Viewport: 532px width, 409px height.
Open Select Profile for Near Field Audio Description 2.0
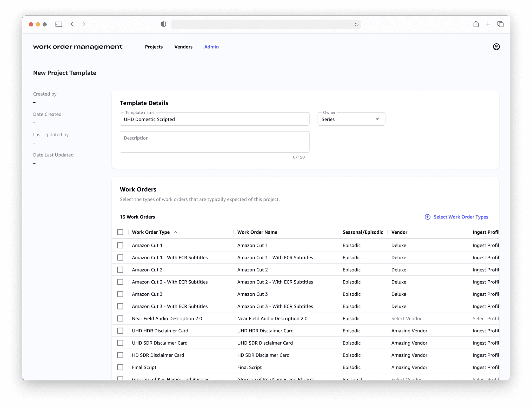486,319
